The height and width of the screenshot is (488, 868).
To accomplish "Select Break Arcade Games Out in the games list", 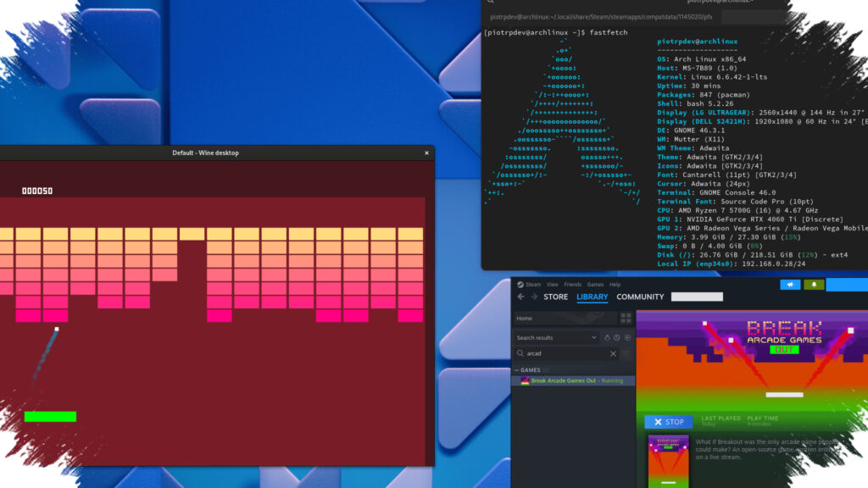I will pos(573,380).
